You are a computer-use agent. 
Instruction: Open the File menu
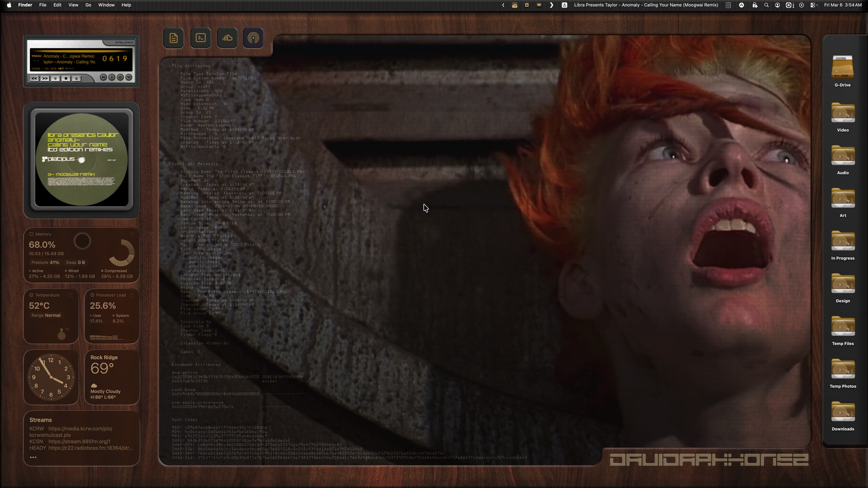click(43, 5)
